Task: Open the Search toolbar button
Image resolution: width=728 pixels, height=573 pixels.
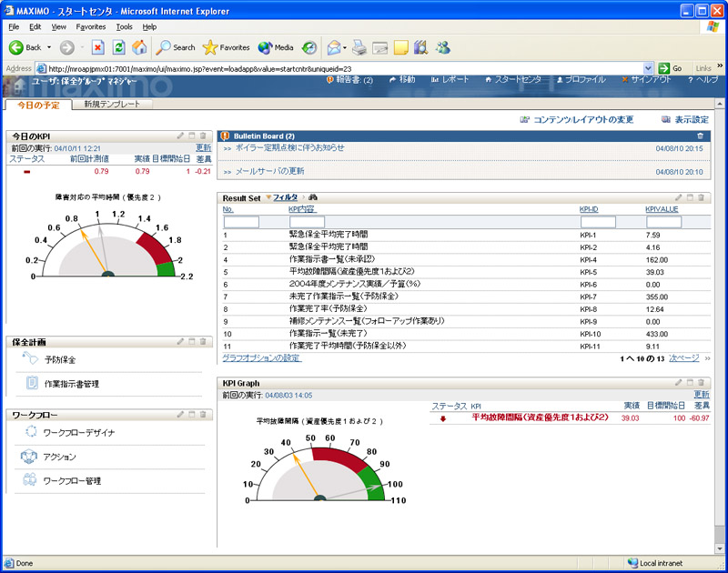Action: [175, 47]
